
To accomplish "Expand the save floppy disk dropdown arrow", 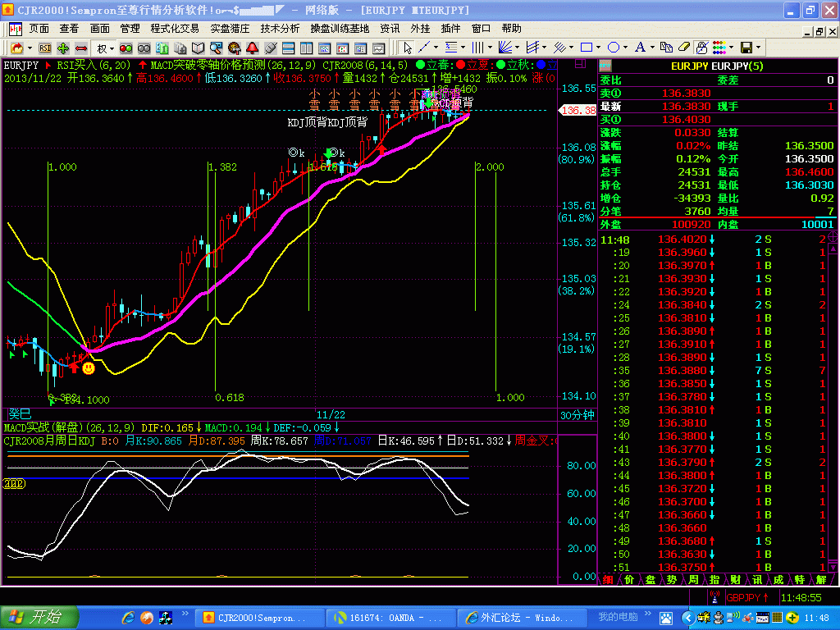I will (x=760, y=48).
